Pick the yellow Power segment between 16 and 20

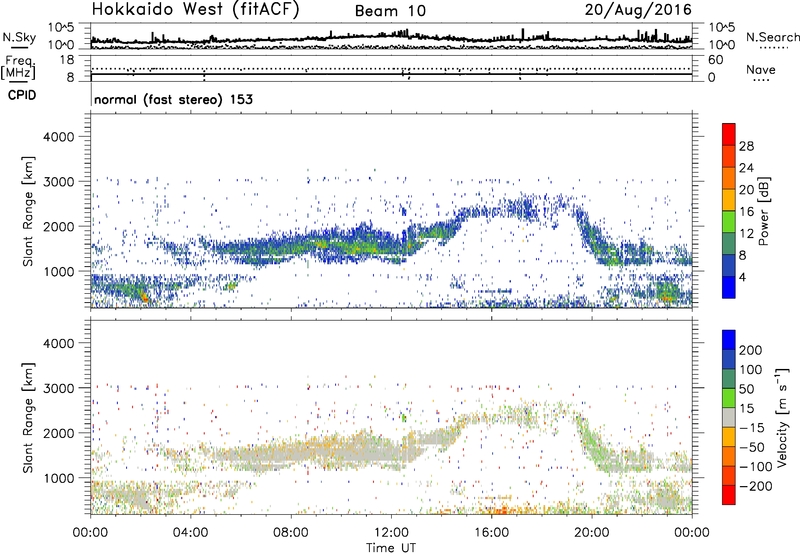coord(729,199)
